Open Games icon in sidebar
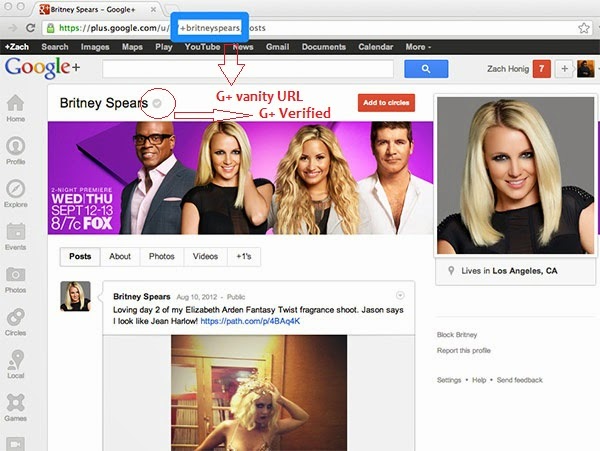The height and width of the screenshot is (451, 600). pos(15,407)
